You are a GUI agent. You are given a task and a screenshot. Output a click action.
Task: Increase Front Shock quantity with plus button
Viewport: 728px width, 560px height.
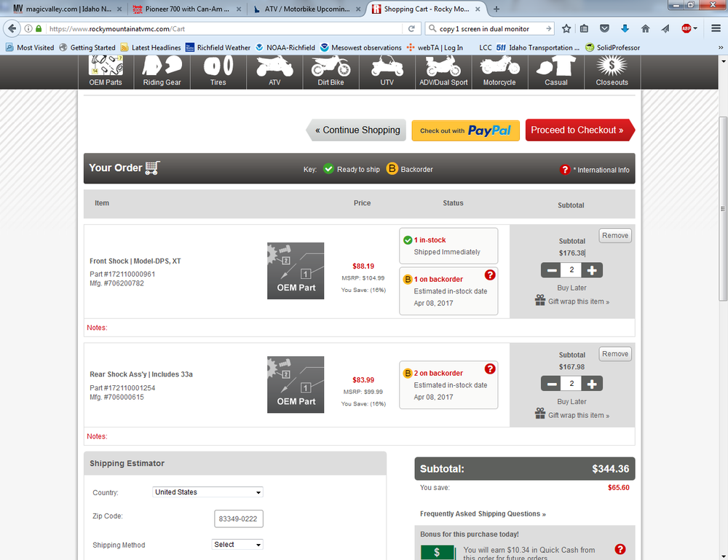point(592,270)
